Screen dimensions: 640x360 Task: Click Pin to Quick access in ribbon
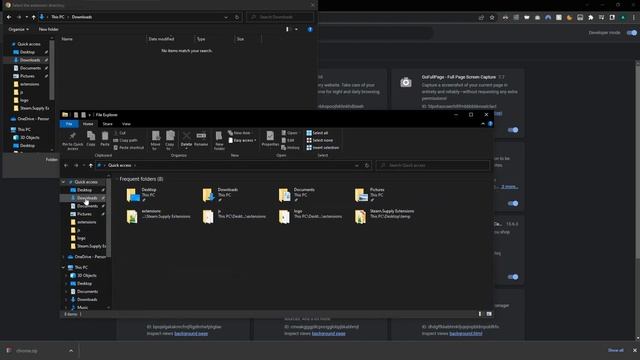pyautogui.click(x=73, y=140)
